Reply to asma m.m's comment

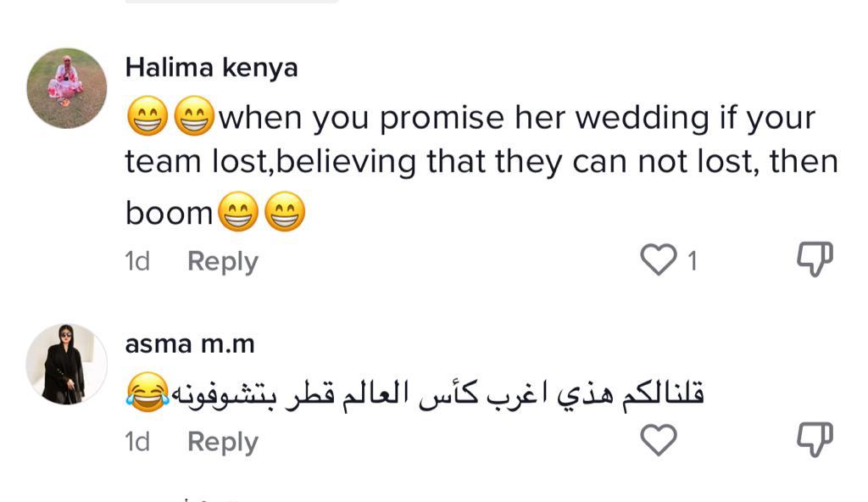[x=222, y=442]
